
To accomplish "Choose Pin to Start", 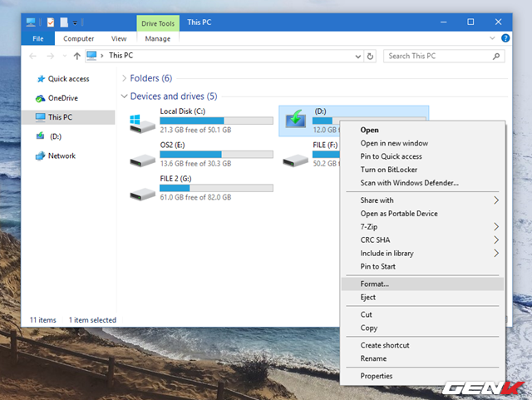I will (422, 267).
